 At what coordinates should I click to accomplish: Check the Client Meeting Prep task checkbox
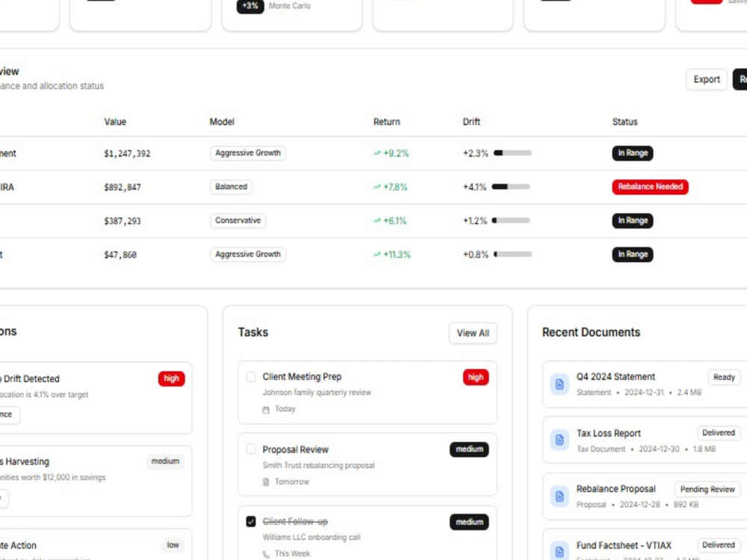pos(250,376)
